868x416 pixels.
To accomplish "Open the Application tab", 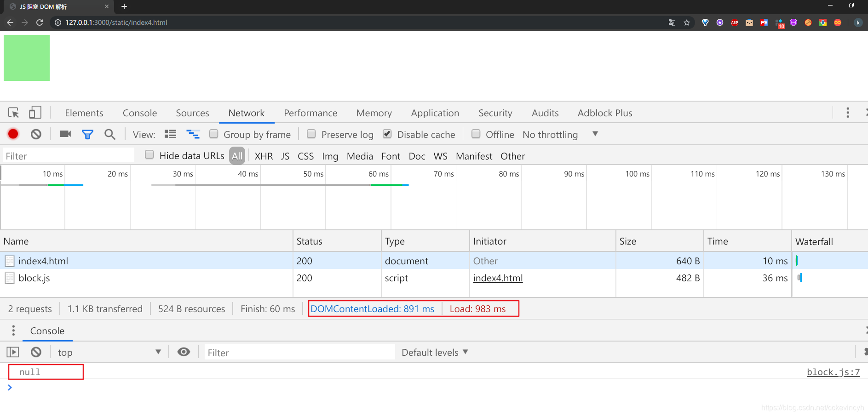I will point(435,113).
